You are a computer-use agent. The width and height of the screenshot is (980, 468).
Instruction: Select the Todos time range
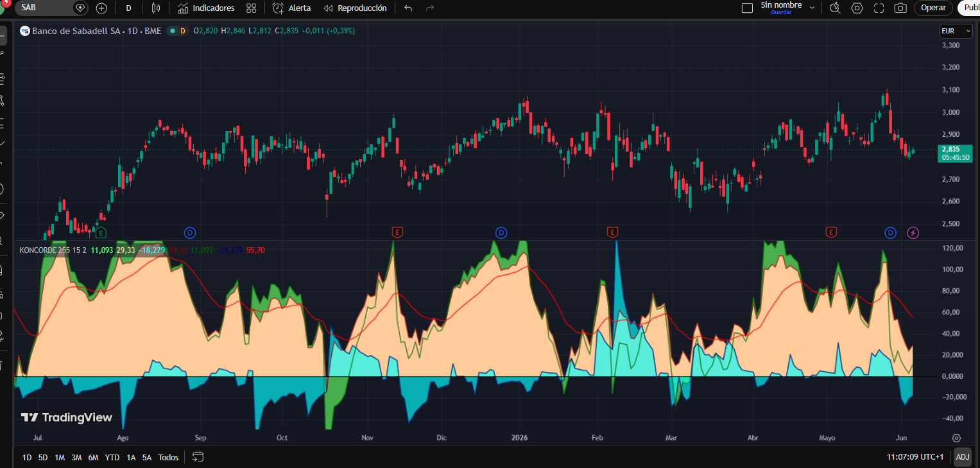click(168, 458)
